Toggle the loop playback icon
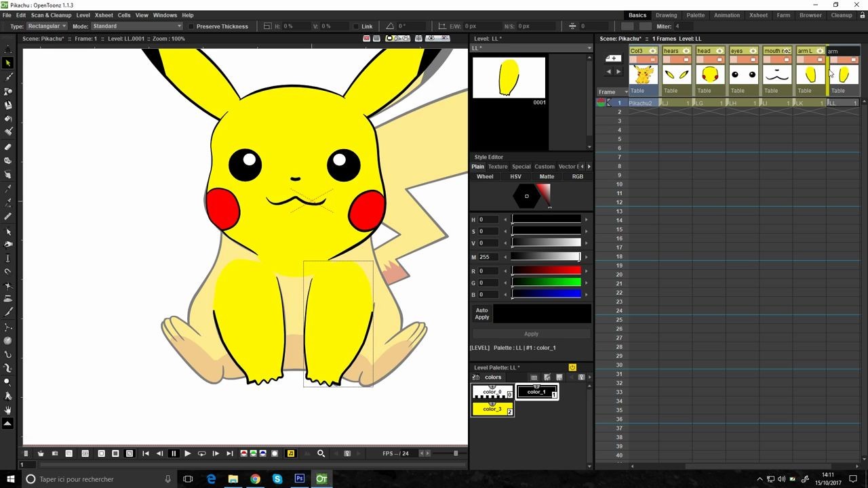Image resolution: width=868 pixels, height=488 pixels. pyautogui.click(x=201, y=453)
